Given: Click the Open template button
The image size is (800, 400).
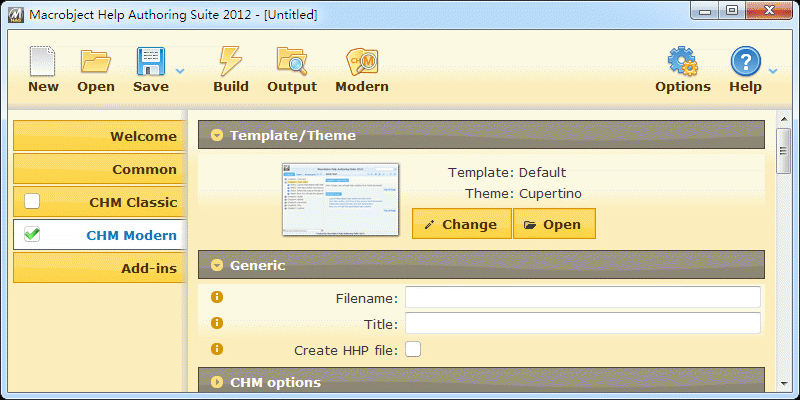Looking at the screenshot, I should (x=554, y=224).
